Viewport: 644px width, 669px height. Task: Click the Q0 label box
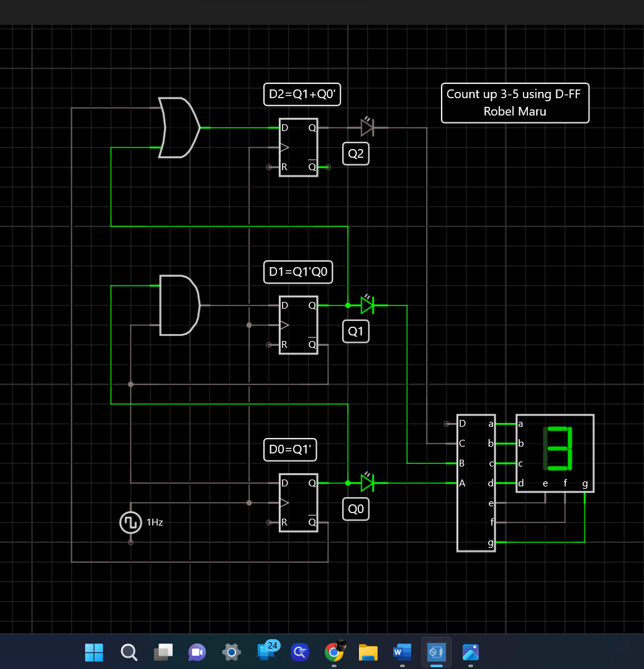[x=355, y=509]
